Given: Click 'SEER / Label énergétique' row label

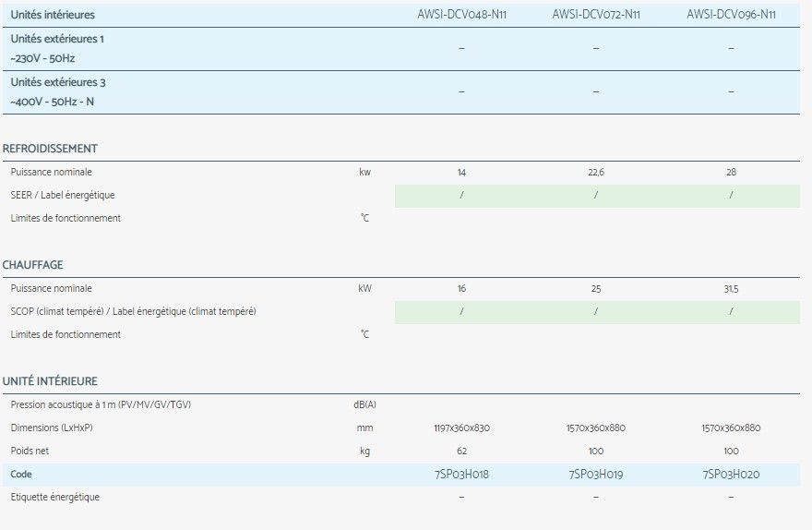Looking at the screenshot, I should pos(63,196).
